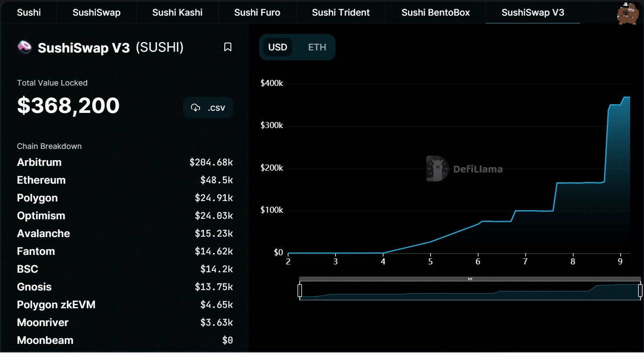Click the top grip bar of the range selector

pyautogui.click(x=470, y=279)
